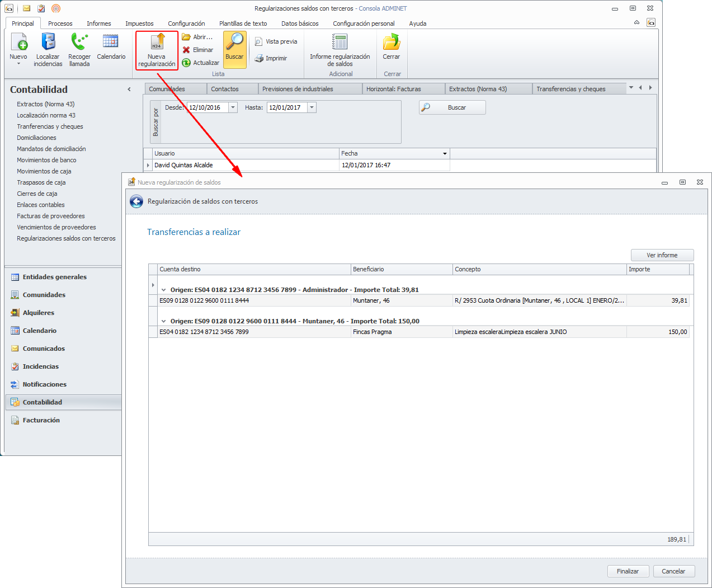Image resolution: width=712 pixels, height=588 pixels.
Task: Click the Nueva regularización icon
Action: pyautogui.click(x=157, y=43)
